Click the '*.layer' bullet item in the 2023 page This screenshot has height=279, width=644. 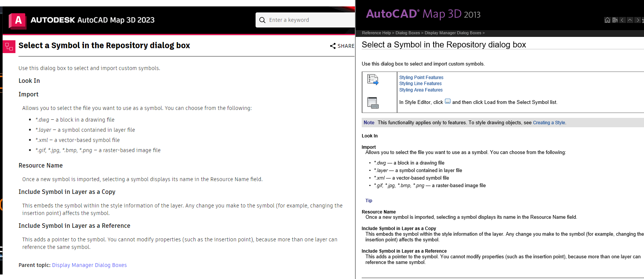85,130
